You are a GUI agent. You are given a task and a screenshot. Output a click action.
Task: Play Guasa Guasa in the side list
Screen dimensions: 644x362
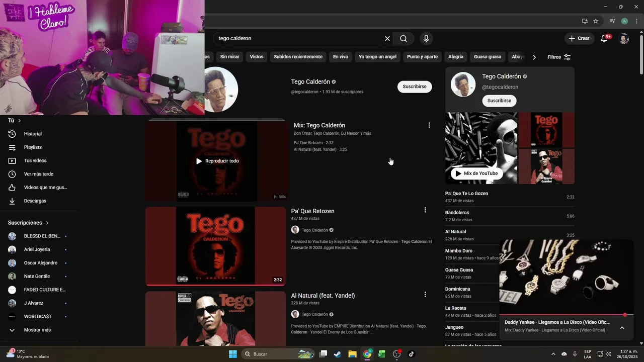[x=472, y=273]
